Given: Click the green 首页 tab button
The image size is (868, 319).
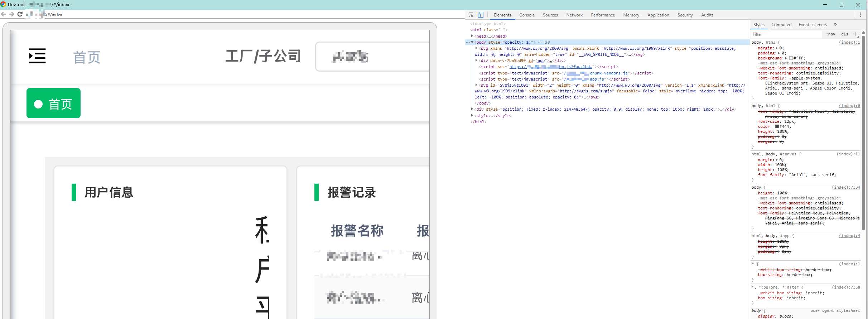Looking at the screenshot, I should pos(53,103).
